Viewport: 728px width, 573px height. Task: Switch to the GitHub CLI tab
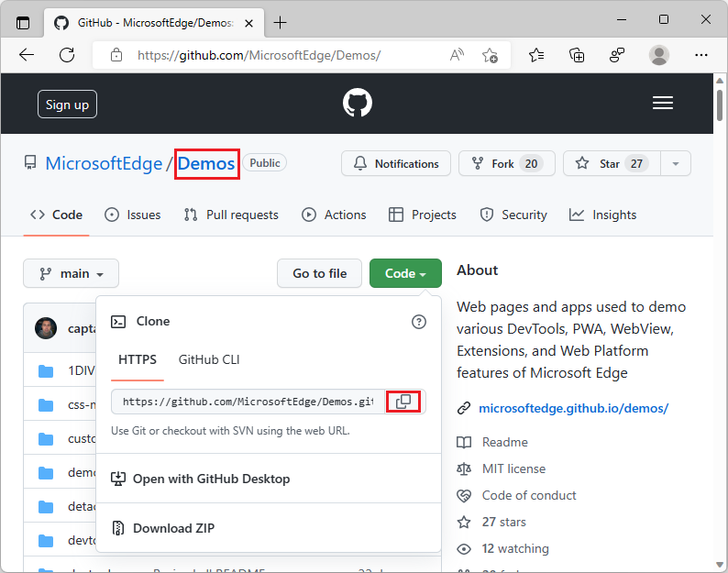tap(209, 359)
